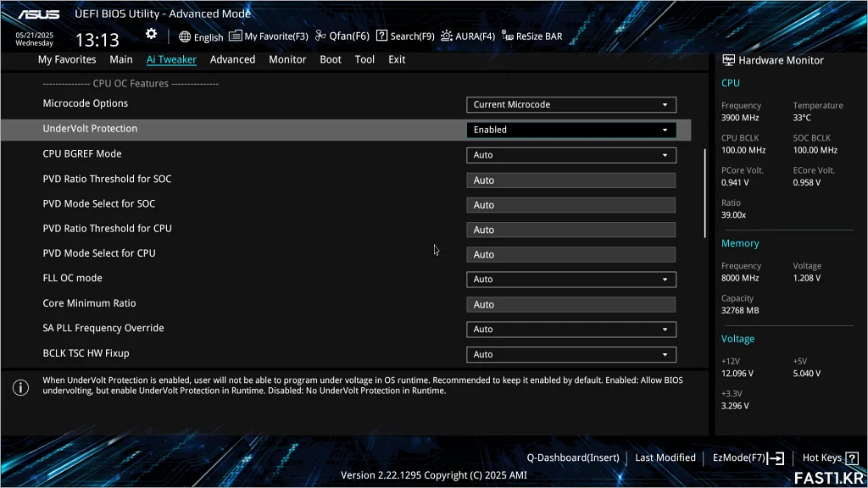The height and width of the screenshot is (488, 868).
Task: Open CPU BGREF Mode dropdown
Action: (570, 155)
